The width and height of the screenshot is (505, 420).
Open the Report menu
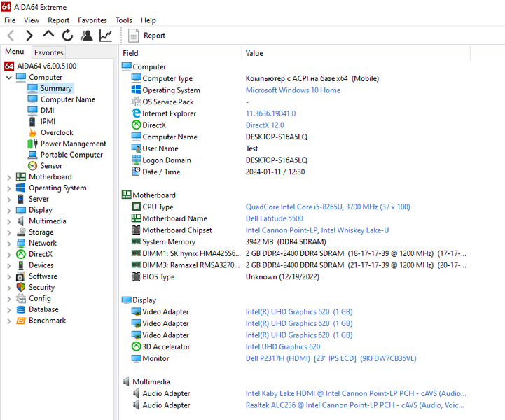pyautogui.click(x=59, y=20)
